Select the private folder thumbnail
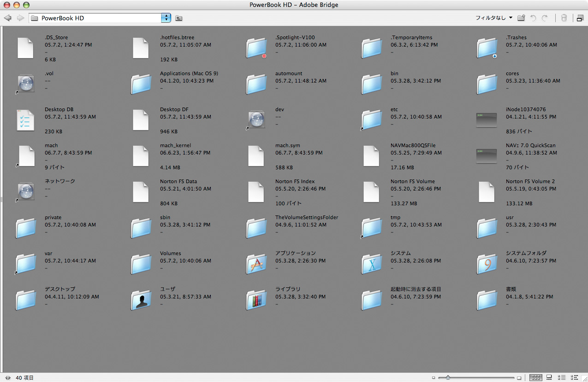The width and height of the screenshot is (588, 382). click(26, 228)
